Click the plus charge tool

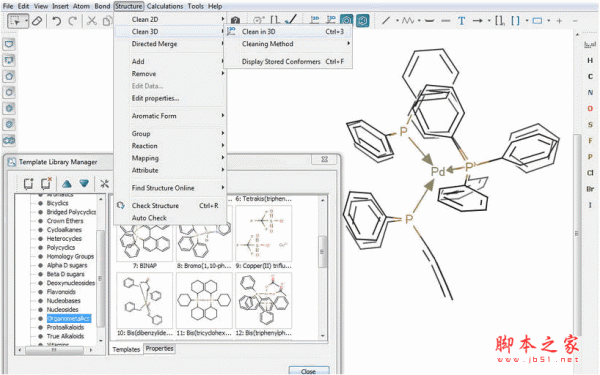tap(559, 21)
